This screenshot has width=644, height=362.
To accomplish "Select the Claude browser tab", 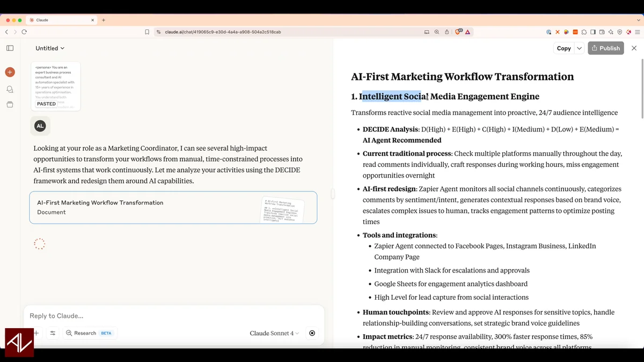I will tap(62, 20).
